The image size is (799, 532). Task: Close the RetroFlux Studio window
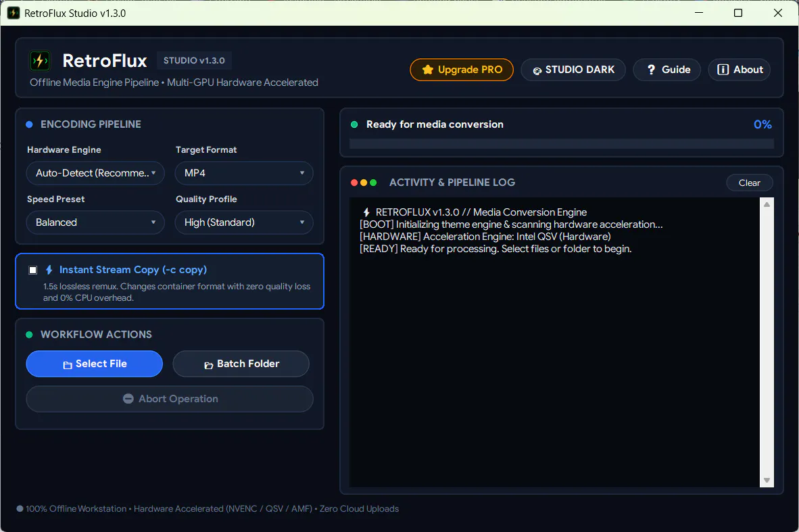click(777, 13)
